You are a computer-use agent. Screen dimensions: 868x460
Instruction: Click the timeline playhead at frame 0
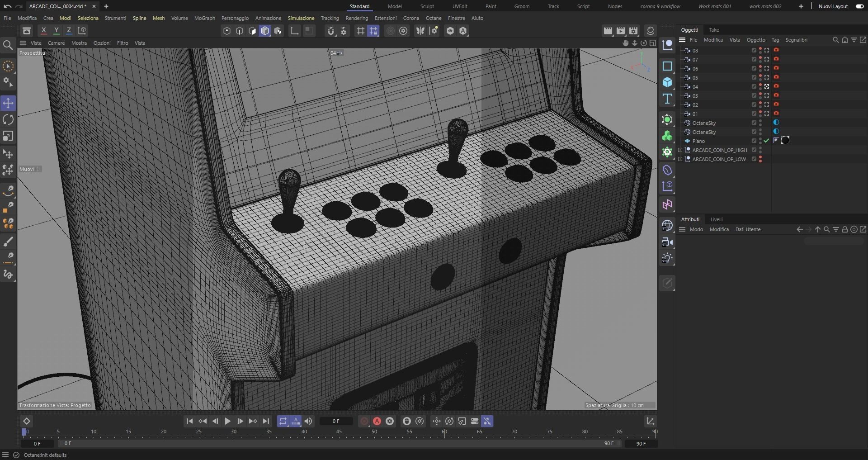(24, 432)
